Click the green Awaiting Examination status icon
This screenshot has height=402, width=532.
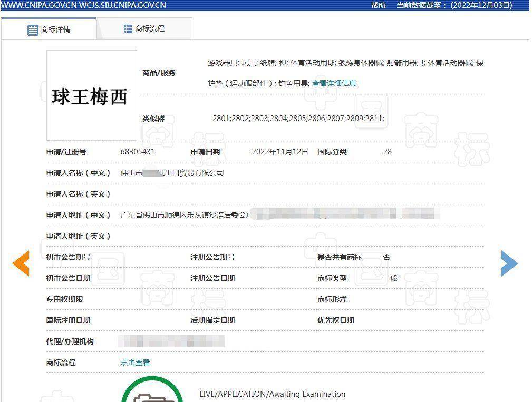152,394
